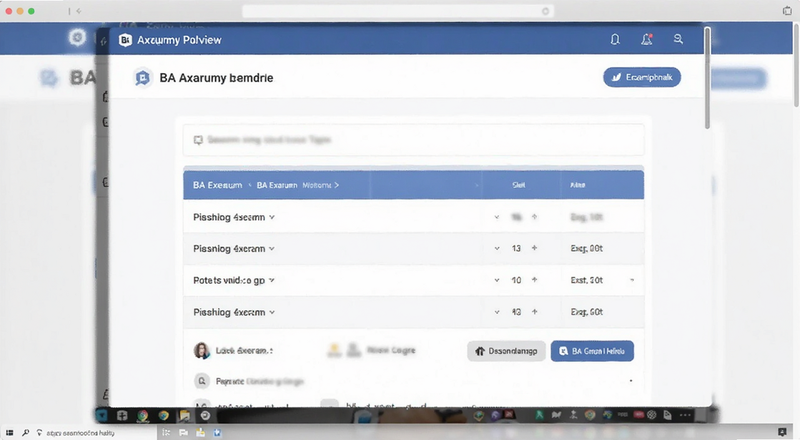This screenshot has width=800, height=440.
Task: Click the blue Ecamiptnalk button
Action: point(642,77)
